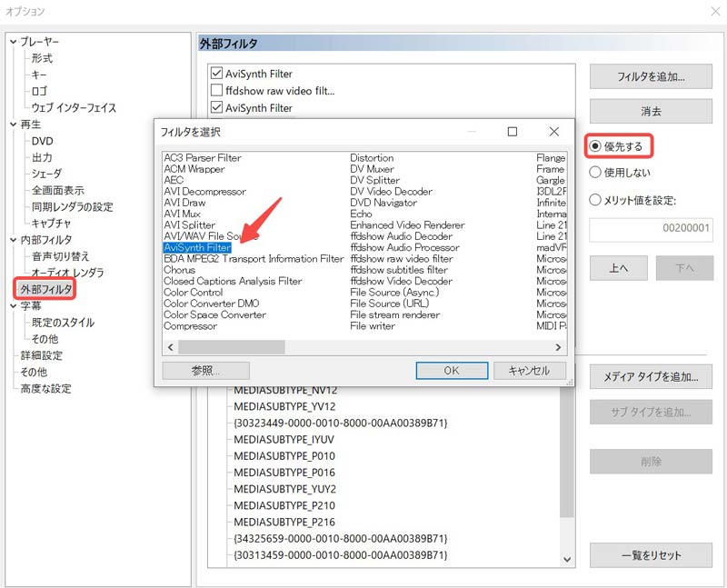Choose the 使用しない radio option
727x588 pixels.
coord(596,173)
